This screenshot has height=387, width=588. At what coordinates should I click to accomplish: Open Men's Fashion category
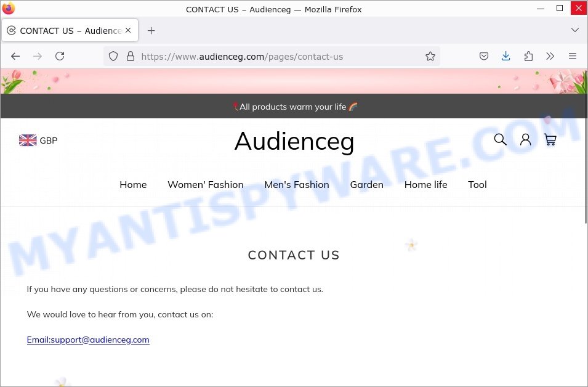point(297,185)
